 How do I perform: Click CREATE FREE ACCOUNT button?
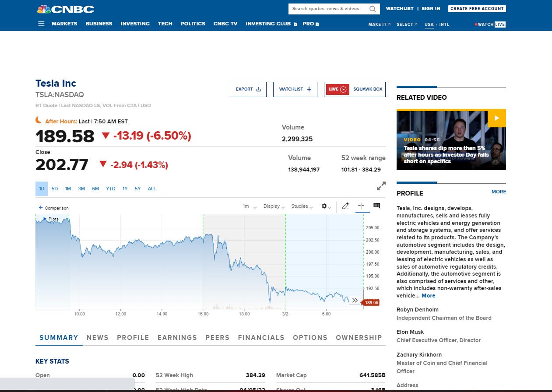(477, 9)
